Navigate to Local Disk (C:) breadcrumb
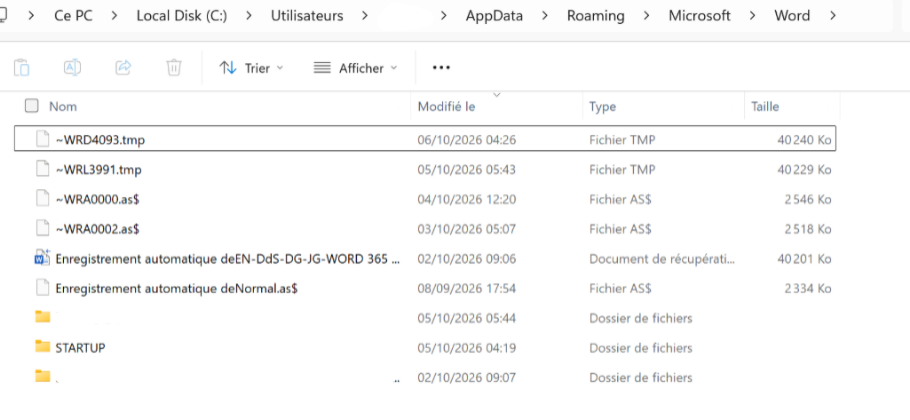The width and height of the screenshot is (910, 420). coord(183,16)
